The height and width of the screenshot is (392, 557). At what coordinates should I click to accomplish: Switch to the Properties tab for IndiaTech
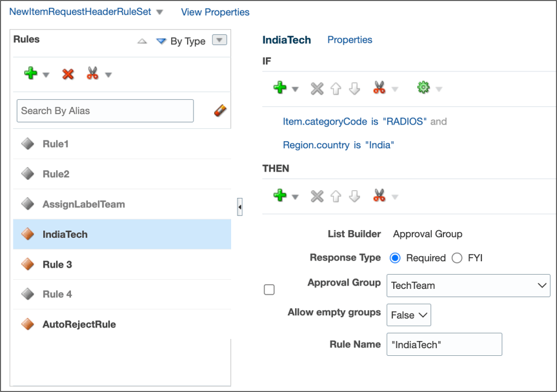[x=349, y=39]
